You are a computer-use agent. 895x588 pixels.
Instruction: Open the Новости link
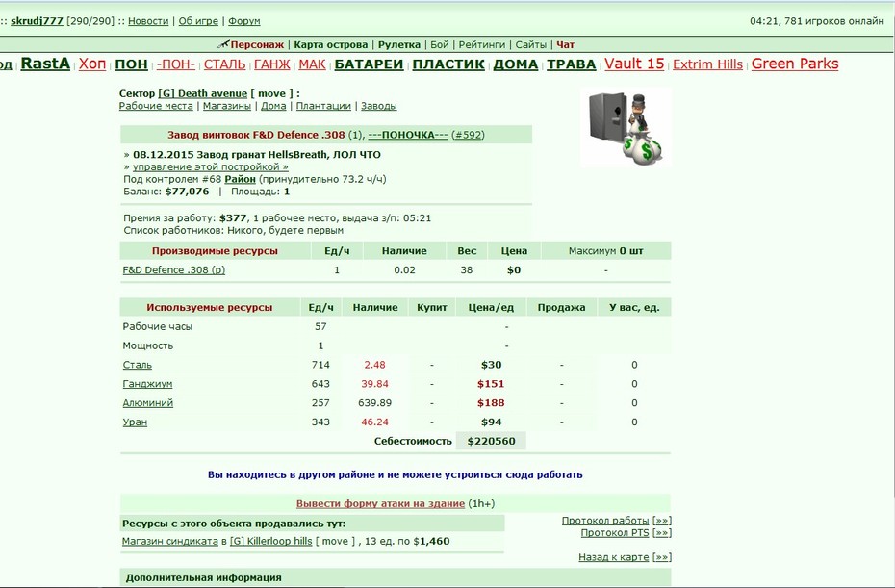click(148, 21)
